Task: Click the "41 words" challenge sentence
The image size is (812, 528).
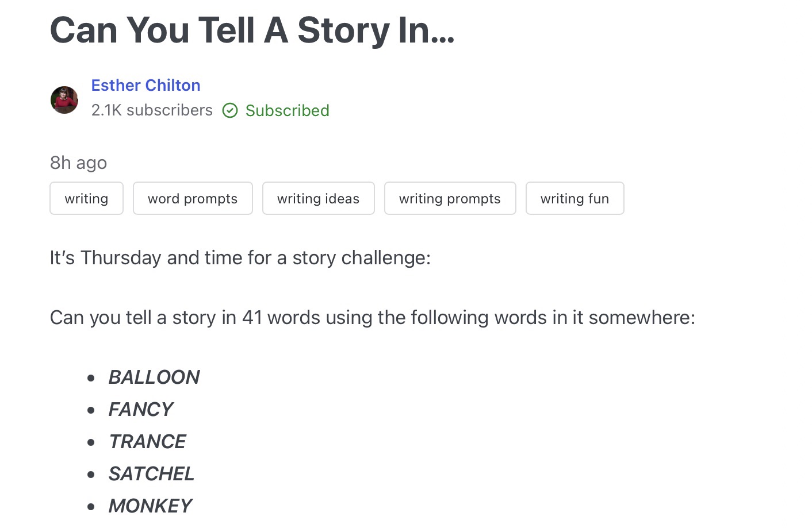Action: [x=372, y=317]
